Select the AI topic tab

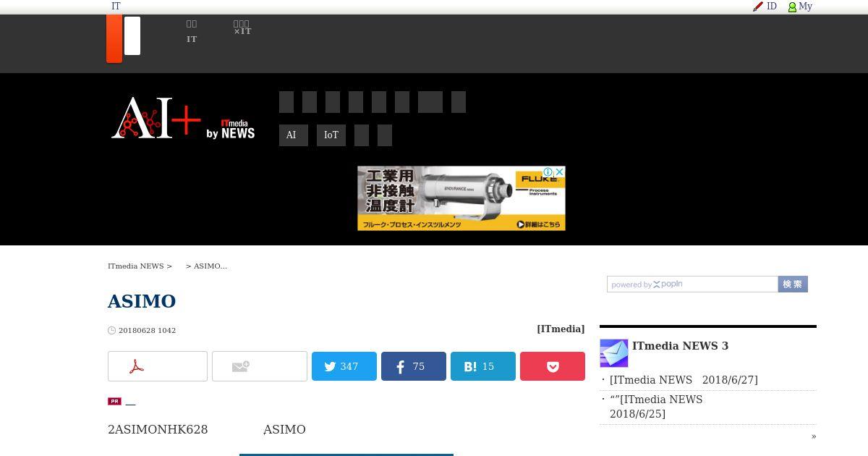tap(294, 135)
